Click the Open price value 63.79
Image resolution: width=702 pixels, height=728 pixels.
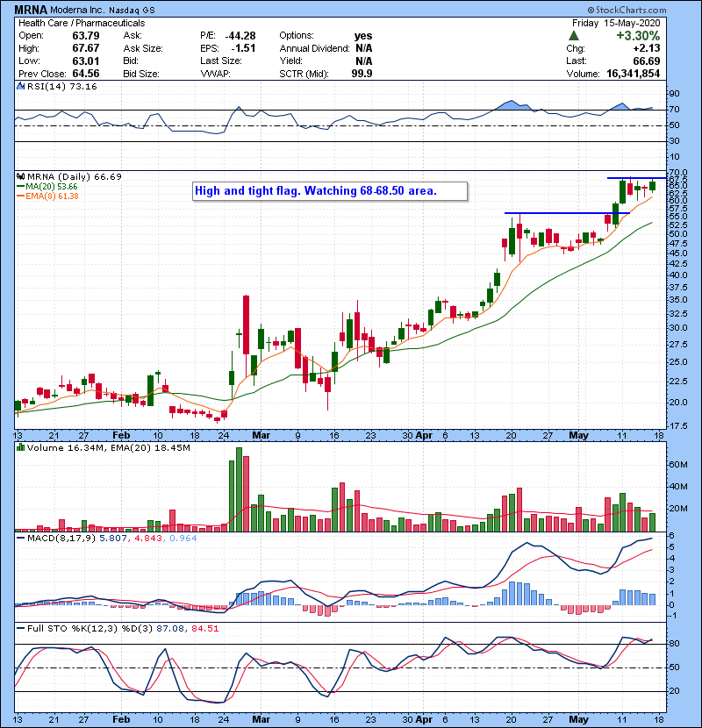(x=86, y=36)
